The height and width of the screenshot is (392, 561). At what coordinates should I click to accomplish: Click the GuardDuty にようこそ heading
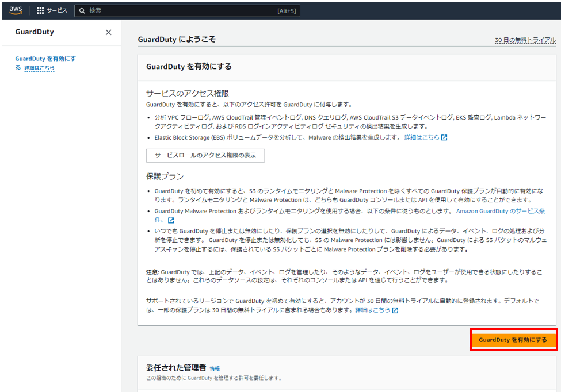[177, 39]
